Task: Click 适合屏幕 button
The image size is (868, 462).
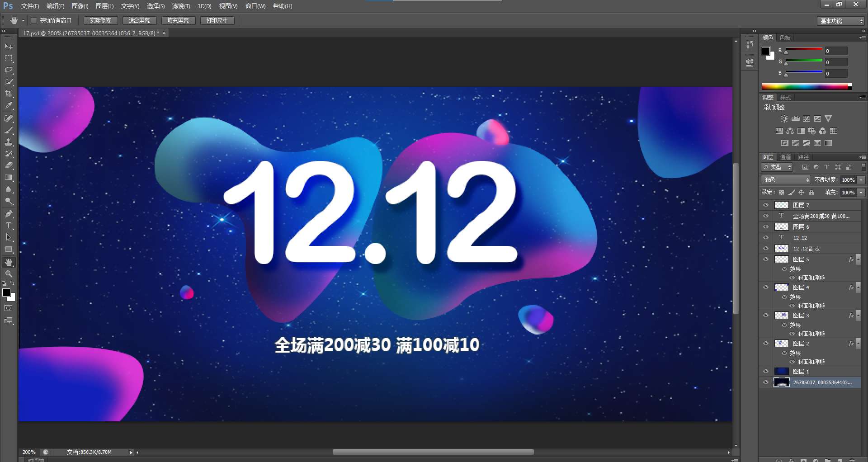Action: (x=139, y=20)
